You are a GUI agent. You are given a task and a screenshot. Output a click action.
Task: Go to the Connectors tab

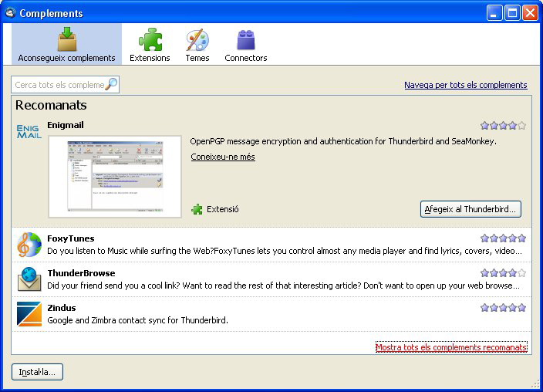246,45
